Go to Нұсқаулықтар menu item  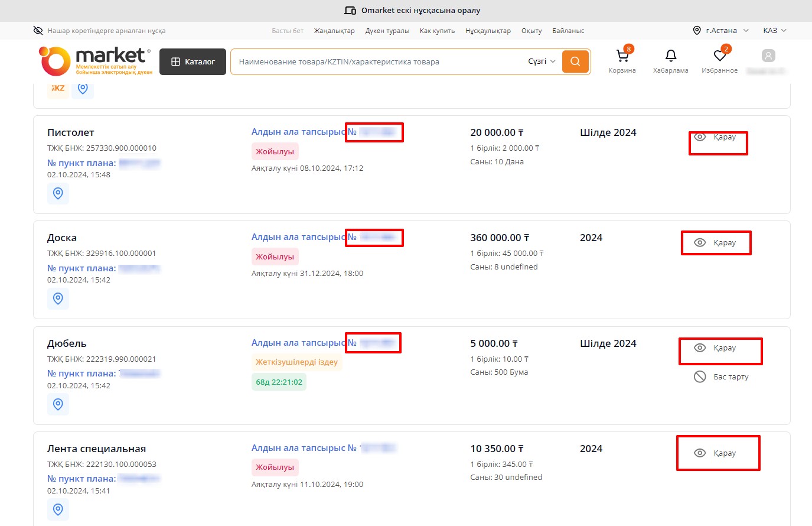tap(488, 31)
